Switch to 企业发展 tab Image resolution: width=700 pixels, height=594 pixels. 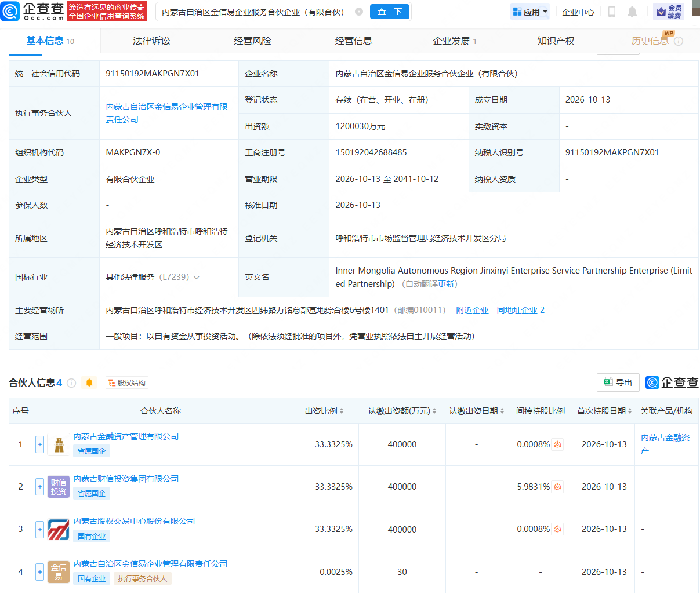click(x=455, y=41)
